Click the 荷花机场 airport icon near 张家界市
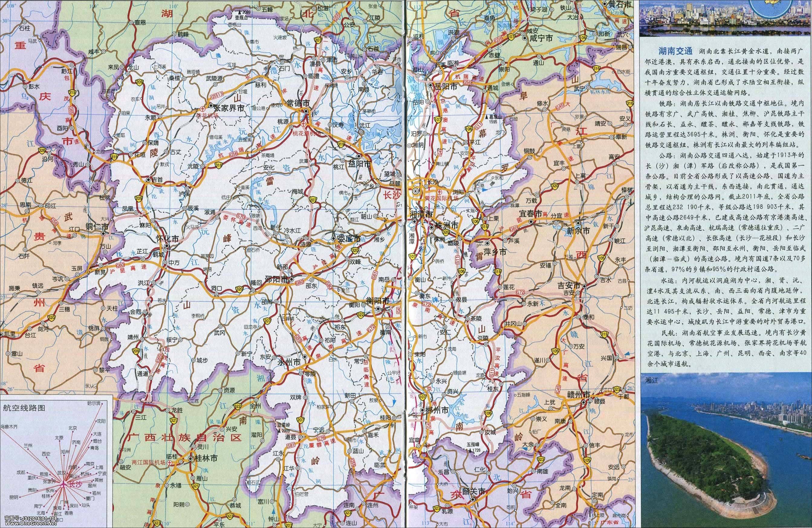This screenshot has height=528, width=812. click(x=203, y=109)
